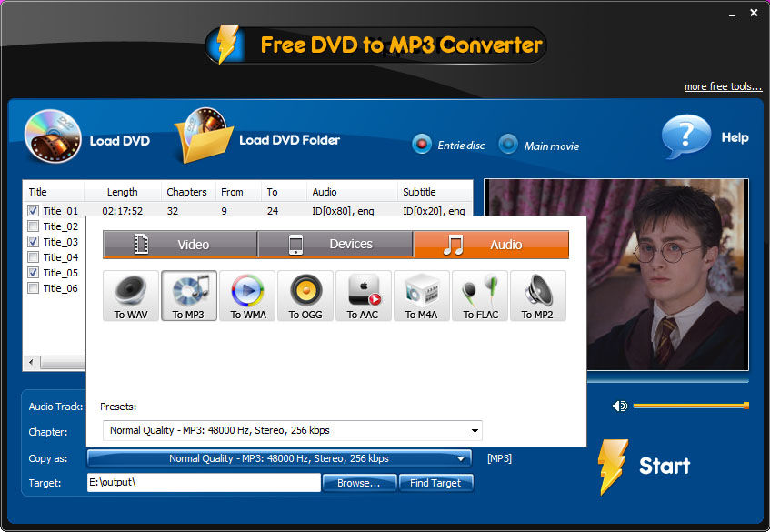Click the To column header
This screenshot has height=532, width=770.
(284, 192)
